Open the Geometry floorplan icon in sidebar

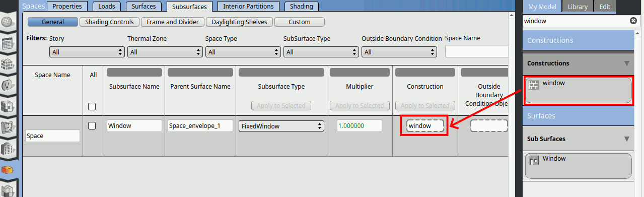[8, 127]
